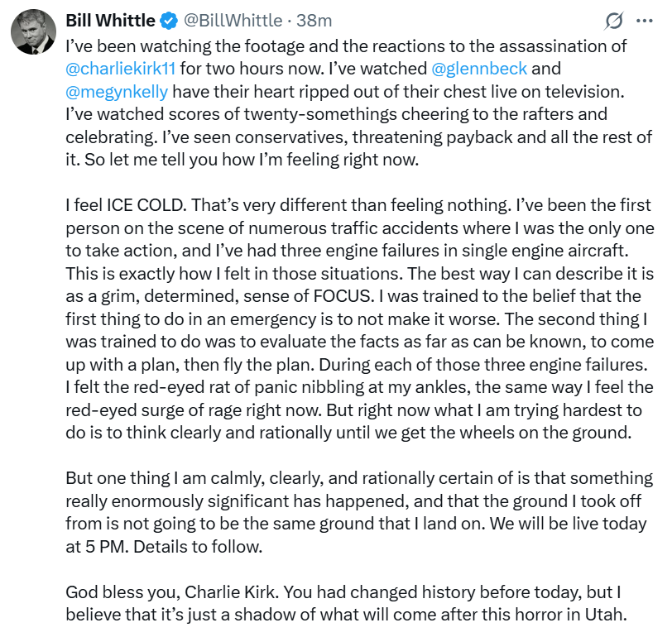Open Bill Whittle's profile avatar

click(33, 33)
